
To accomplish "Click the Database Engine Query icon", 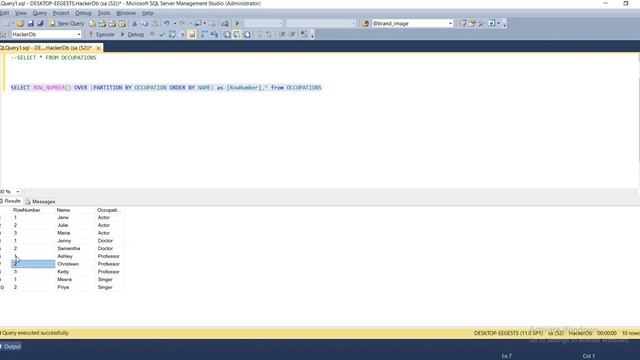I will coord(93,23).
